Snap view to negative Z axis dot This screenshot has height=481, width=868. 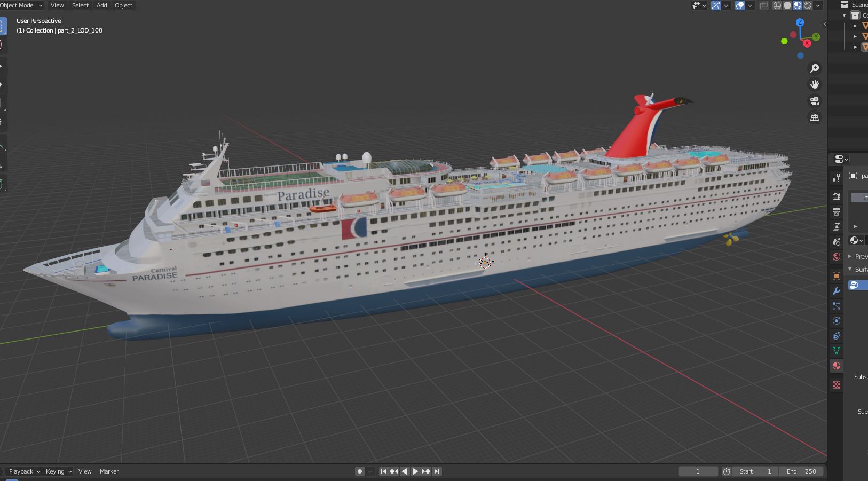click(800, 56)
